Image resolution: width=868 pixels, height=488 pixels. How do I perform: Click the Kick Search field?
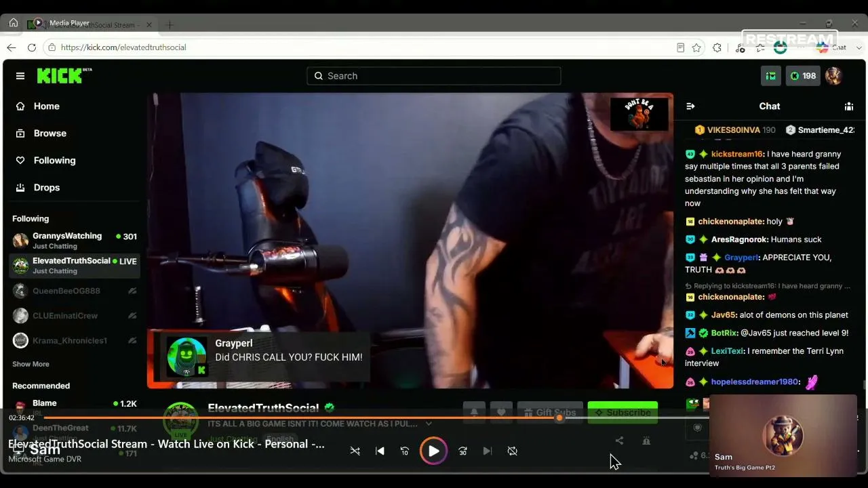coord(434,76)
